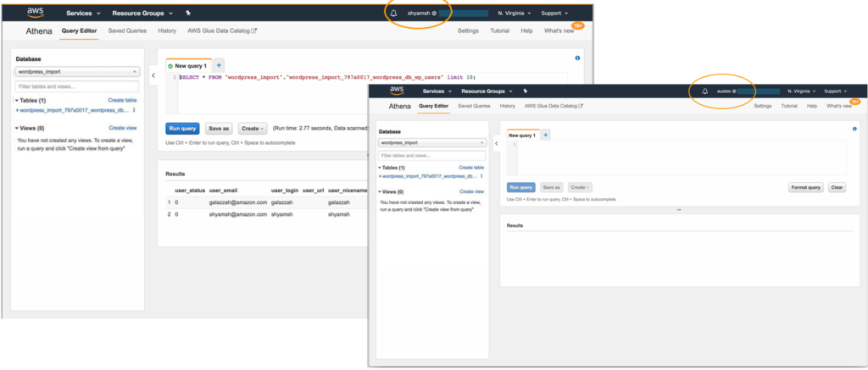Focus Filter tables and views field in shyamsh window
This screenshot has width=868, height=370.
click(77, 87)
